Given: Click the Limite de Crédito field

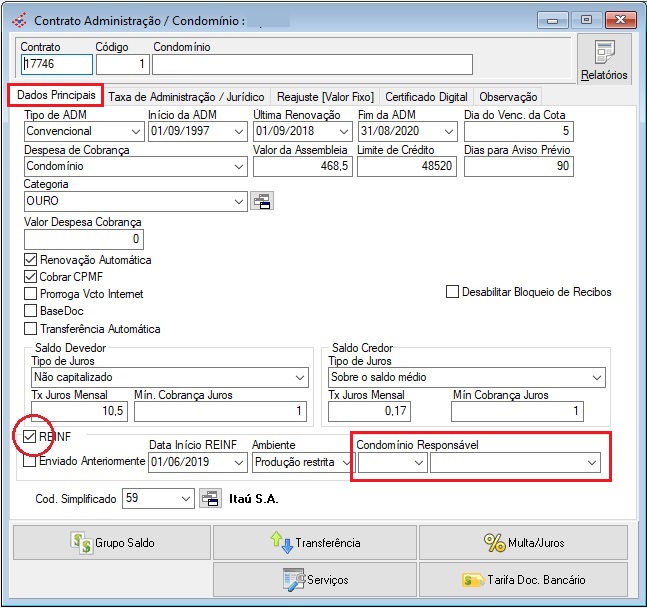Looking at the screenshot, I should click(407, 166).
